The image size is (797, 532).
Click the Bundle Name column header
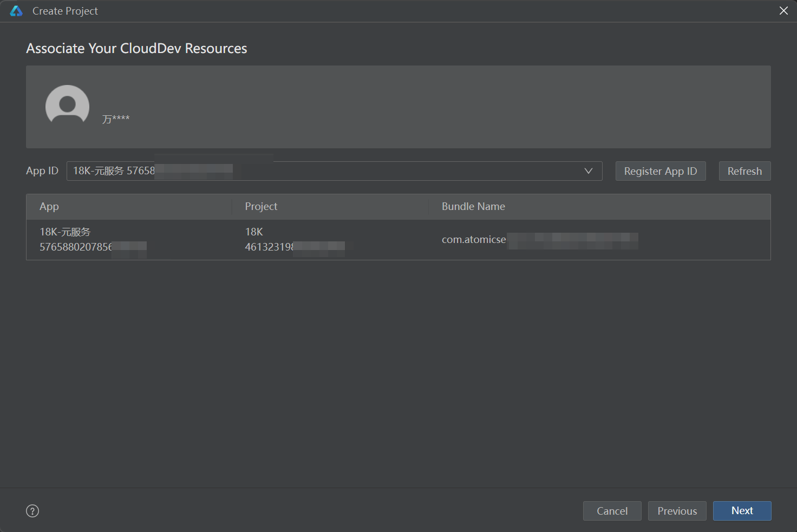(x=473, y=207)
